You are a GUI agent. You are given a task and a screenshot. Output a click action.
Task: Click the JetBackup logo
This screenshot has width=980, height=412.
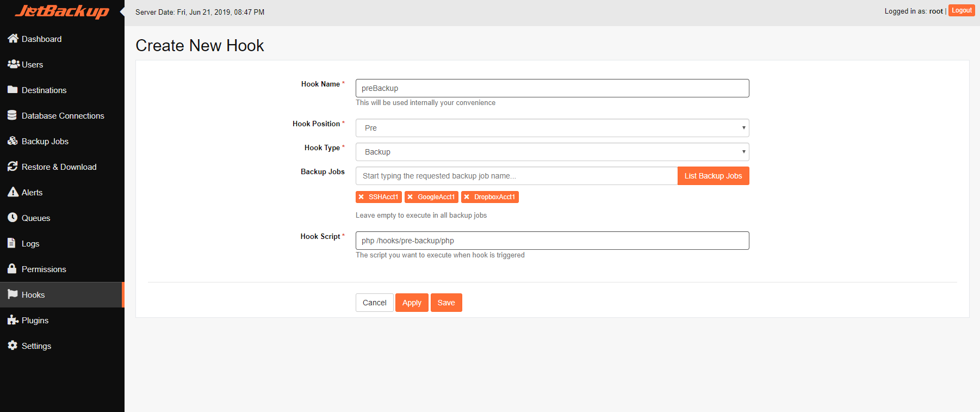62,11
